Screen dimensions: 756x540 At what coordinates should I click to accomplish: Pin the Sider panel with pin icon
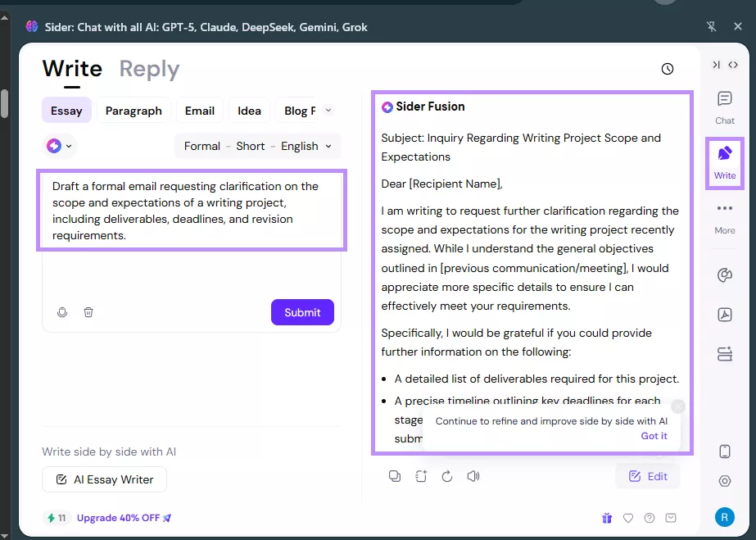[712, 26]
